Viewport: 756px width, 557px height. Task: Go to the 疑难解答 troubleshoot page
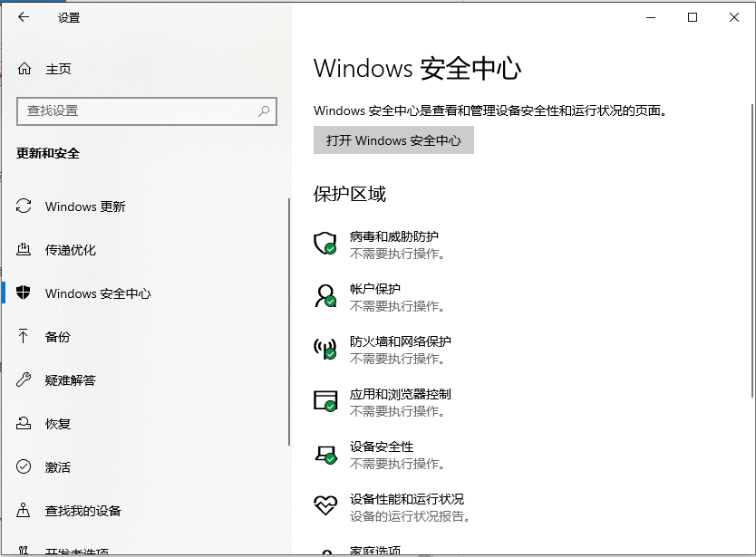pos(71,380)
